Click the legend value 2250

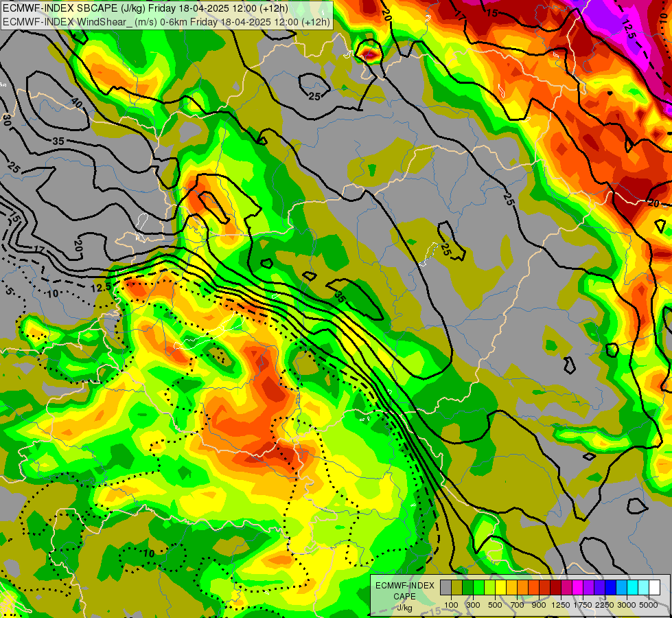[605, 605]
